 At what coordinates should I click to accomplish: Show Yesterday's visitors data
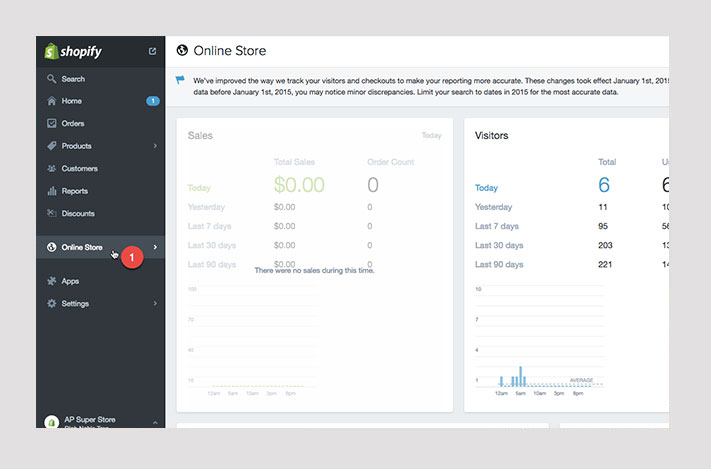[493, 207]
